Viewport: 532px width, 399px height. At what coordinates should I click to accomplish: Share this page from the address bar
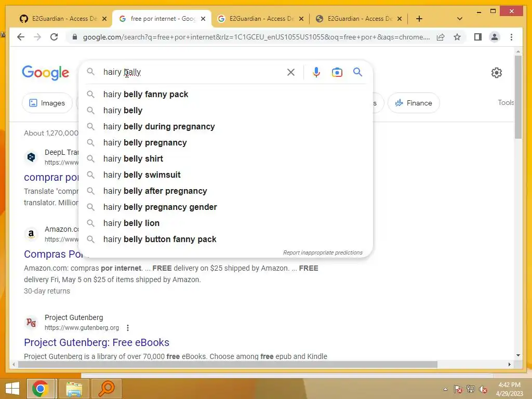[441, 37]
